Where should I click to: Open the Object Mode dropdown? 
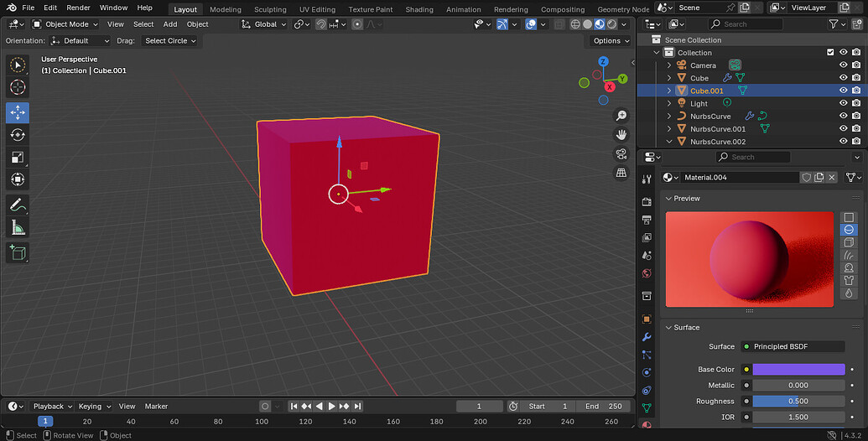coord(65,24)
